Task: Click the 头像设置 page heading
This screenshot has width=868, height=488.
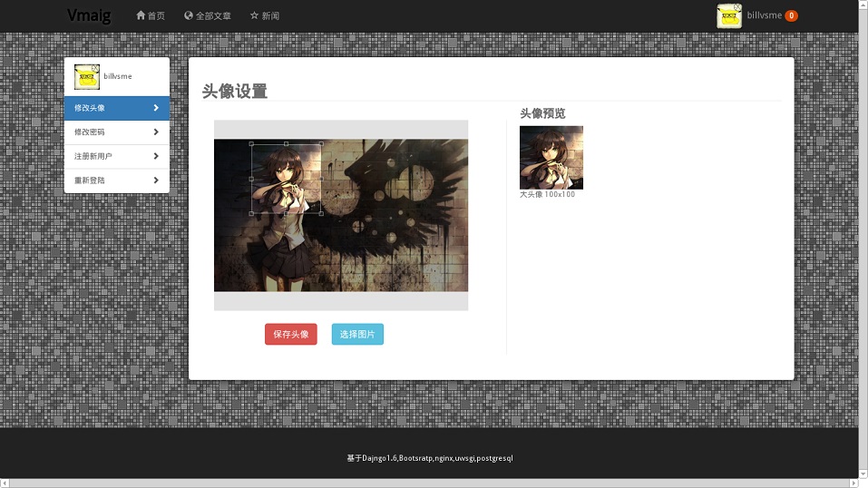Action: tap(235, 91)
